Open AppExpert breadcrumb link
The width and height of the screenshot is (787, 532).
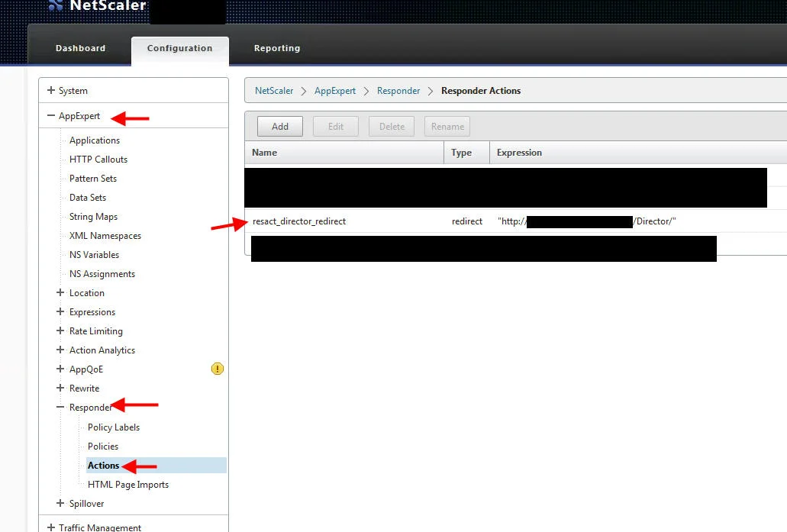(x=335, y=91)
